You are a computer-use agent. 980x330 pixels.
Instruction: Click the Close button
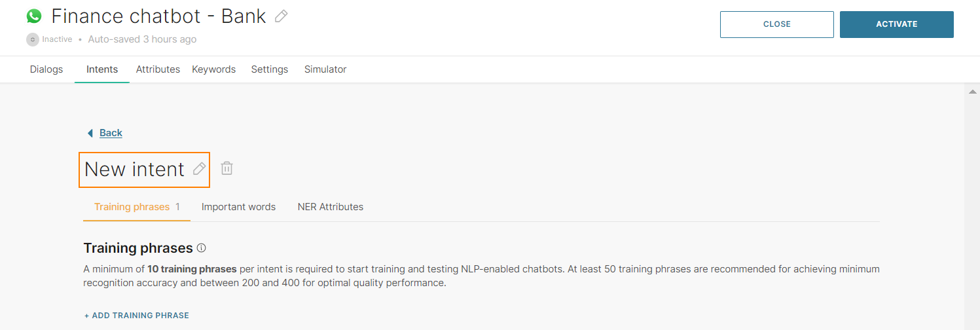776,24
